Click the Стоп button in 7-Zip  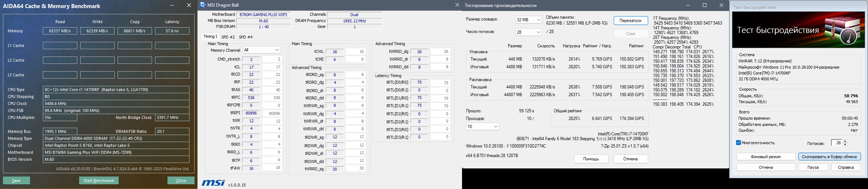click(x=631, y=33)
